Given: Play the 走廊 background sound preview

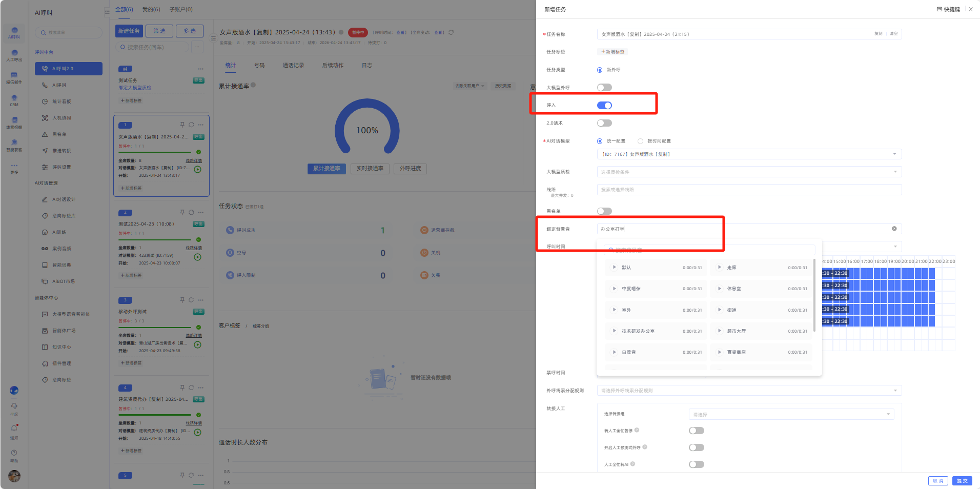Looking at the screenshot, I should click(x=720, y=267).
